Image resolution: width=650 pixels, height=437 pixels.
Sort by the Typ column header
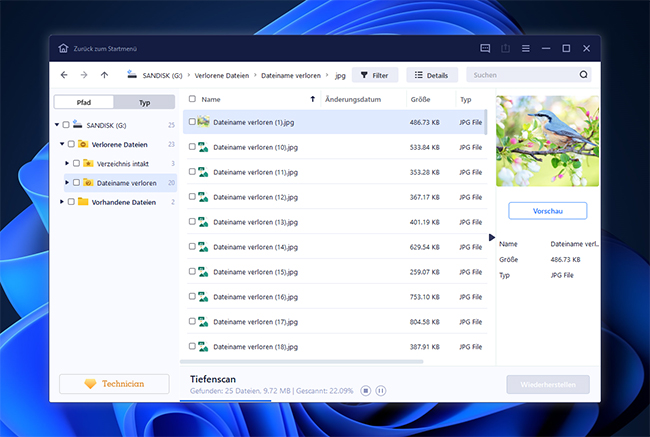pyautogui.click(x=466, y=99)
